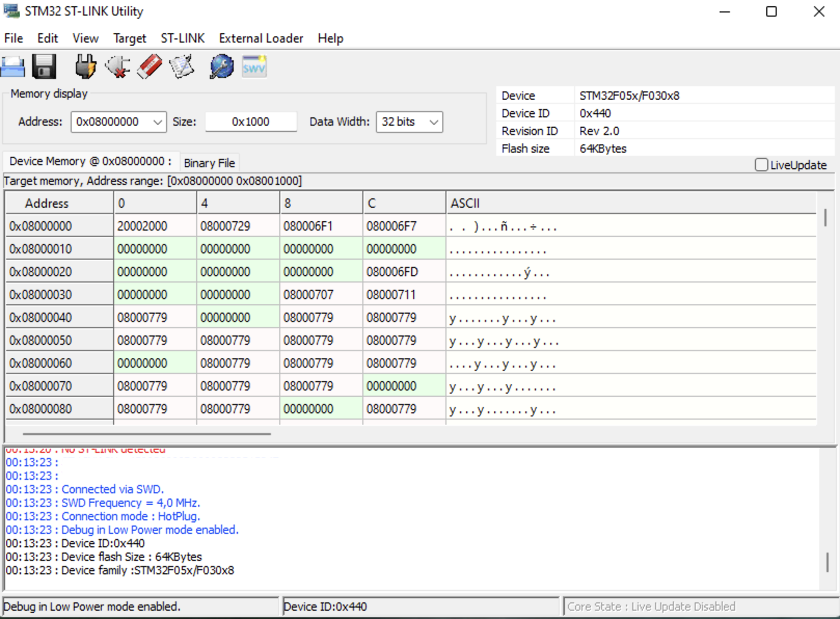Image resolution: width=840 pixels, height=619 pixels.
Task: Click status bar Device ID:0x440
Action: [325, 607]
